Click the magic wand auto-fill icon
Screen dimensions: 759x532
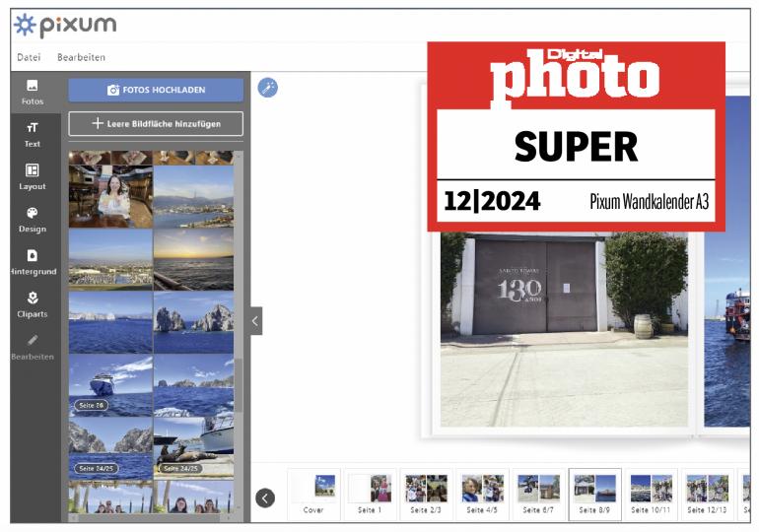268,88
